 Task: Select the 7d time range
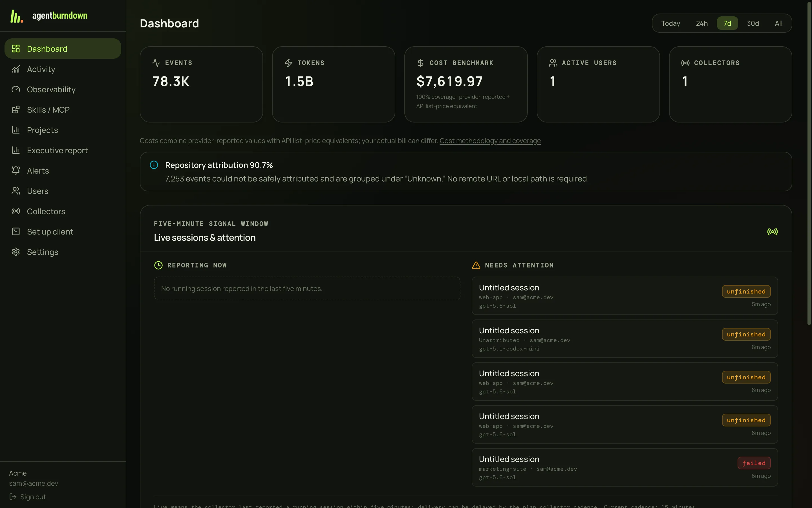coord(727,23)
